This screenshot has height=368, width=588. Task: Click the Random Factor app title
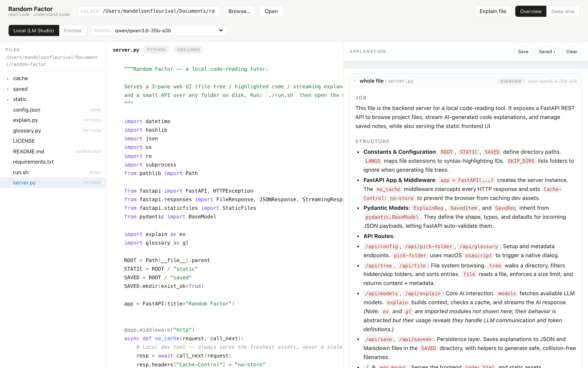click(x=30, y=9)
